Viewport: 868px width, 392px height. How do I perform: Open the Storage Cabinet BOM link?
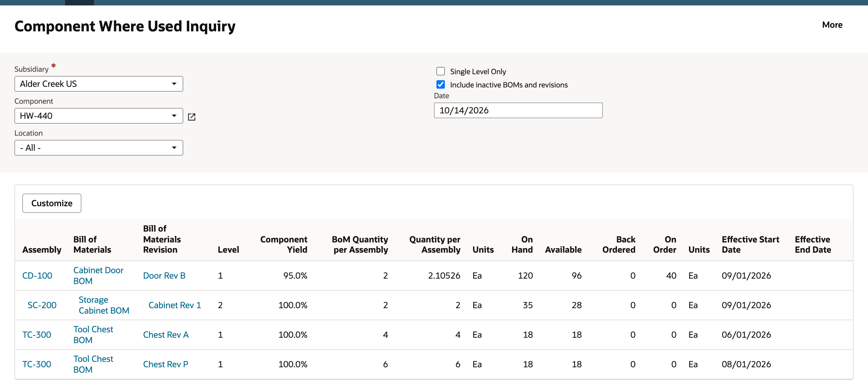coord(104,305)
